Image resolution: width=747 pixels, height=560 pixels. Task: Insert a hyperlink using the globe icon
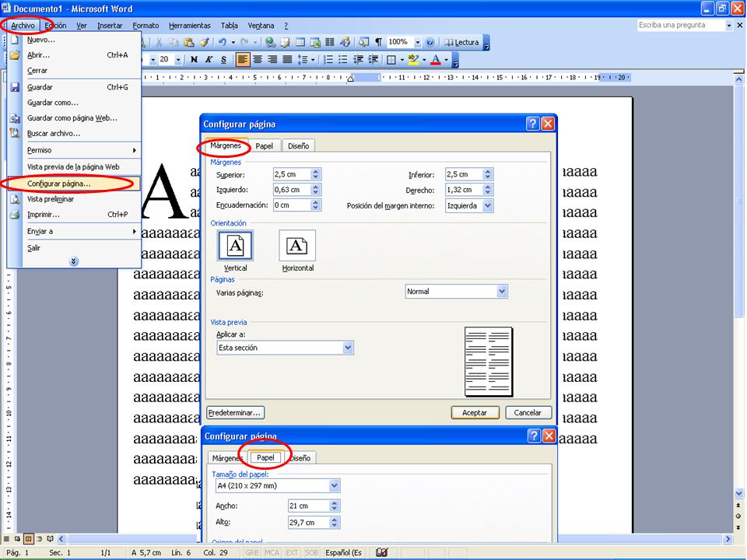270,42
